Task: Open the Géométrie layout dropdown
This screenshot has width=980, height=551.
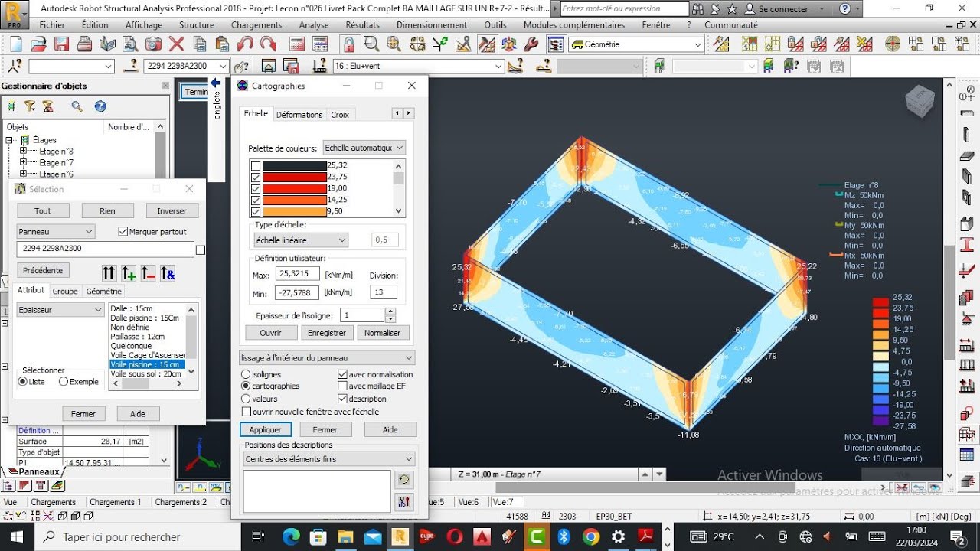Action: point(636,44)
